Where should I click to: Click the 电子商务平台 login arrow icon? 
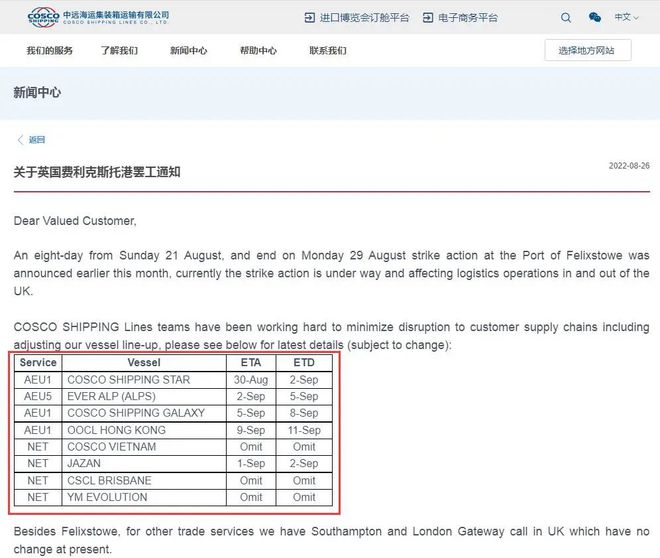coord(428,18)
